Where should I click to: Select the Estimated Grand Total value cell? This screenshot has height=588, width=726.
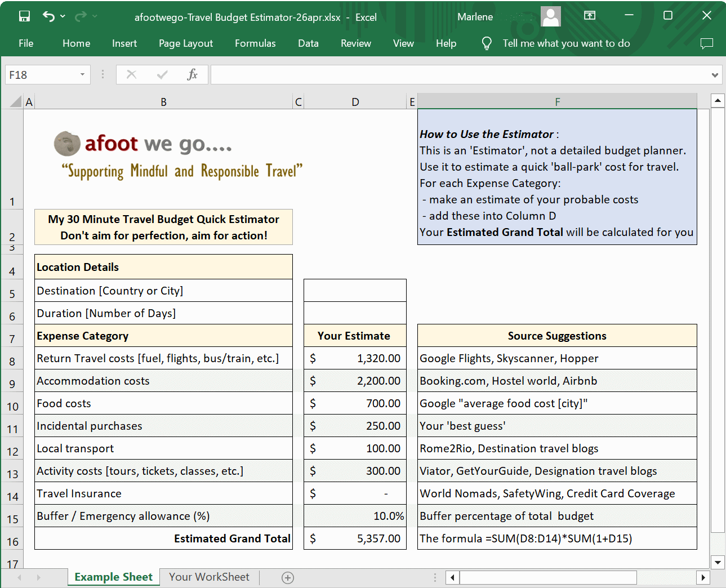point(355,538)
